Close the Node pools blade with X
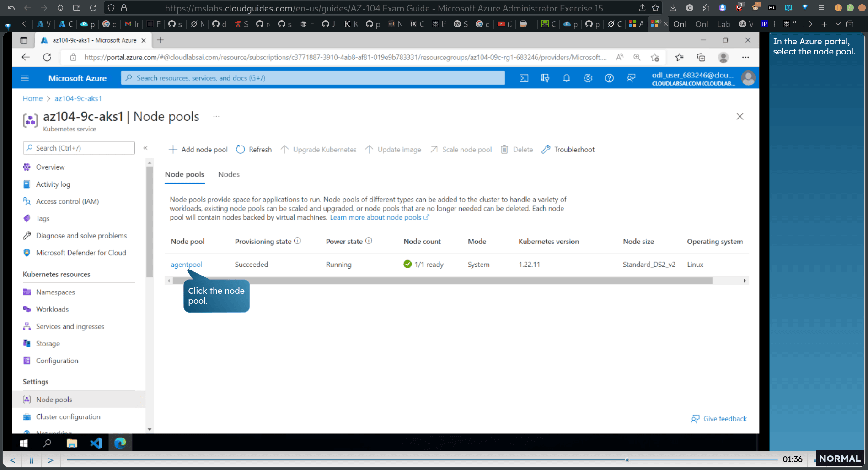Image resolution: width=868 pixels, height=470 pixels. pyautogui.click(x=740, y=117)
